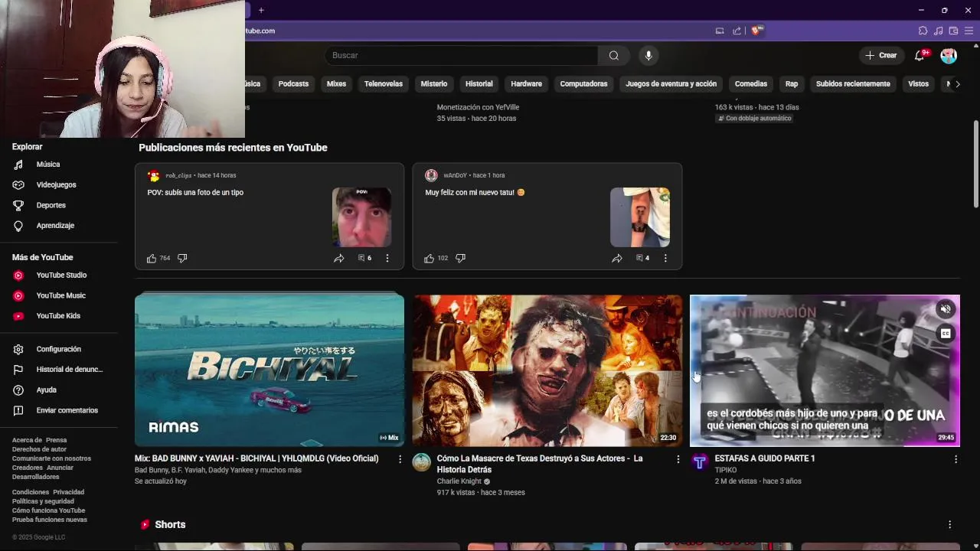Share the wAnDoY post

(x=617, y=258)
